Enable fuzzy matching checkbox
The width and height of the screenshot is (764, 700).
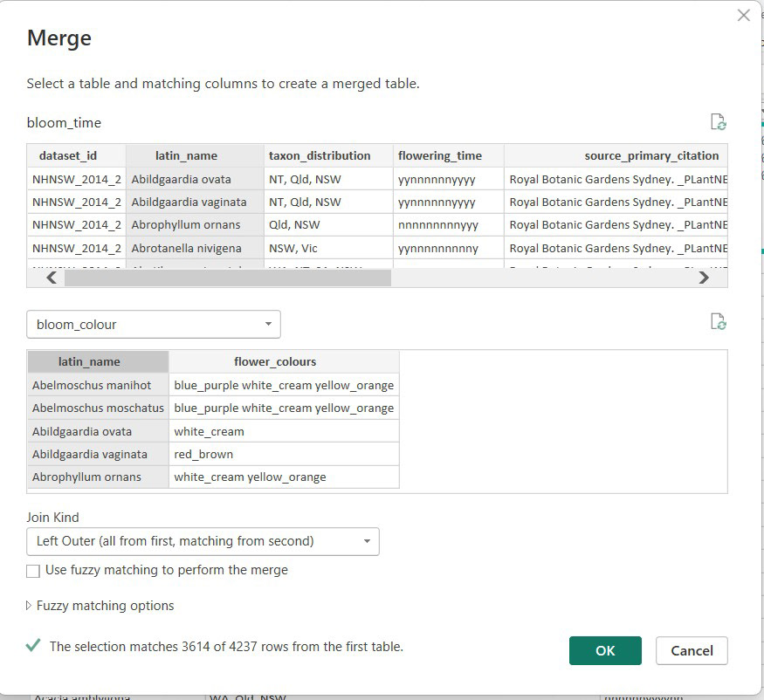pyautogui.click(x=33, y=571)
